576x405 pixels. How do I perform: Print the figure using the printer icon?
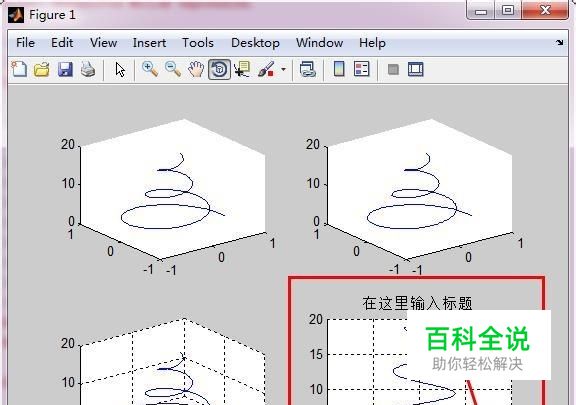[x=88, y=69]
